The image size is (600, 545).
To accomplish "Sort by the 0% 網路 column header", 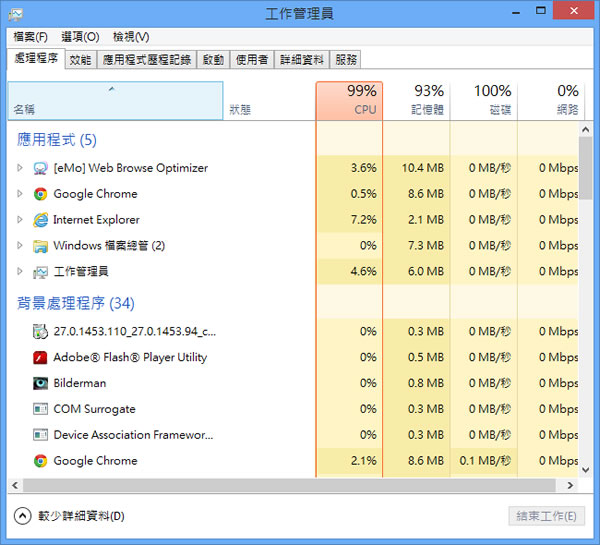I will click(551, 101).
